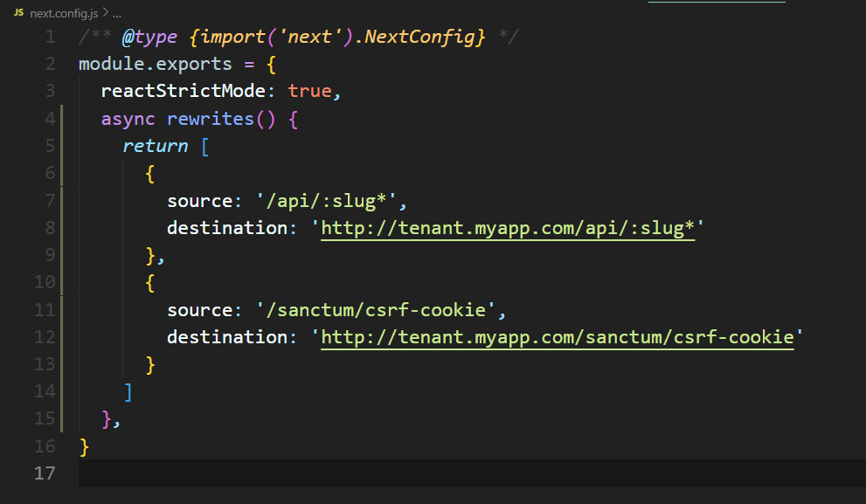Image resolution: width=866 pixels, height=504 pixels.
Task: Place cursor on empty line 17
Action: tap(472, 473)
